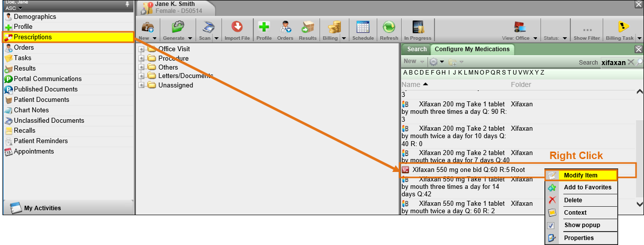Click the Billing coins icon
Image resolution: width=644 pixels, height=245 pixels.
[334, 27]
